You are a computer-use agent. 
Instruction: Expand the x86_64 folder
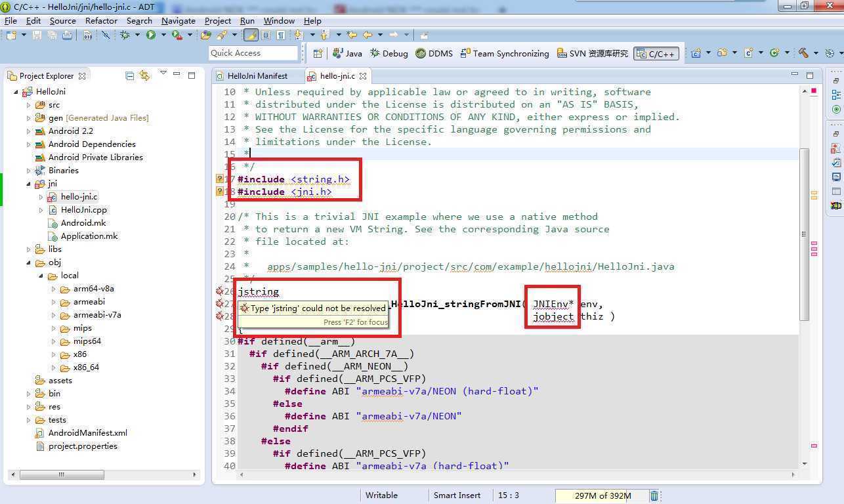tap(54, 367)
